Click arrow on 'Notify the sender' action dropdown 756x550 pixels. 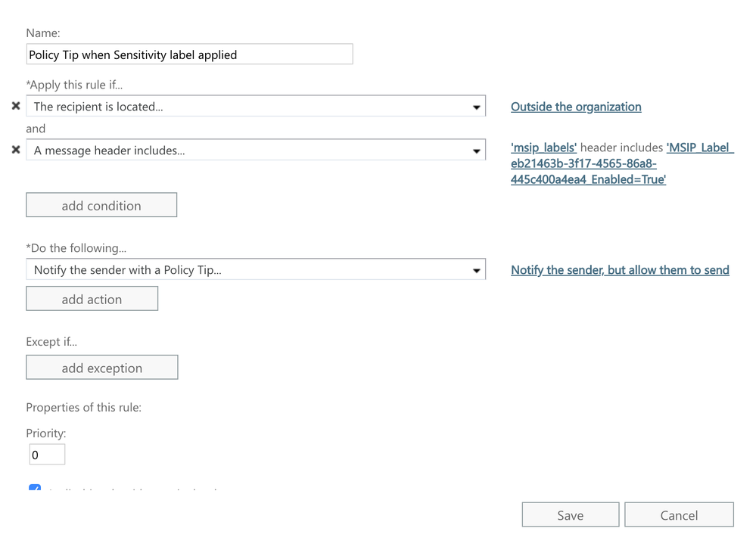coord(476,270)
